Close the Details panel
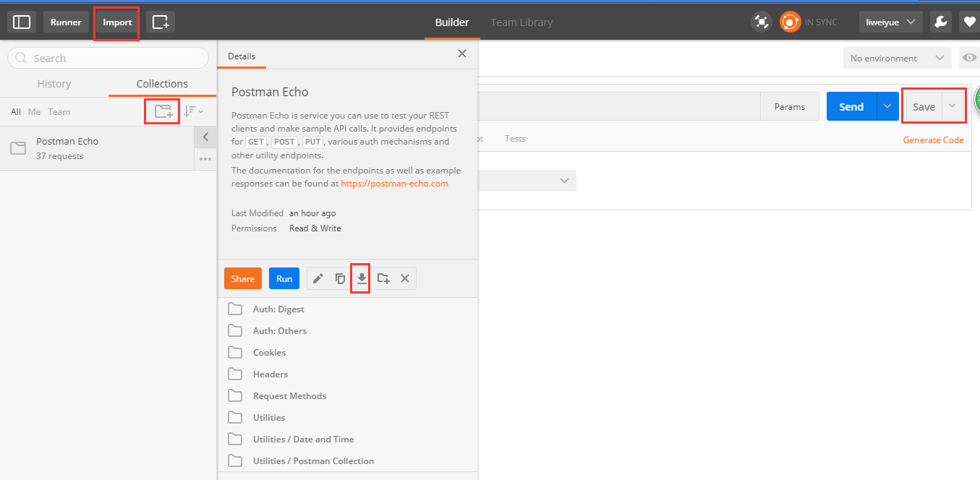Viewport: 980px width, 480px height. [462, 53]
